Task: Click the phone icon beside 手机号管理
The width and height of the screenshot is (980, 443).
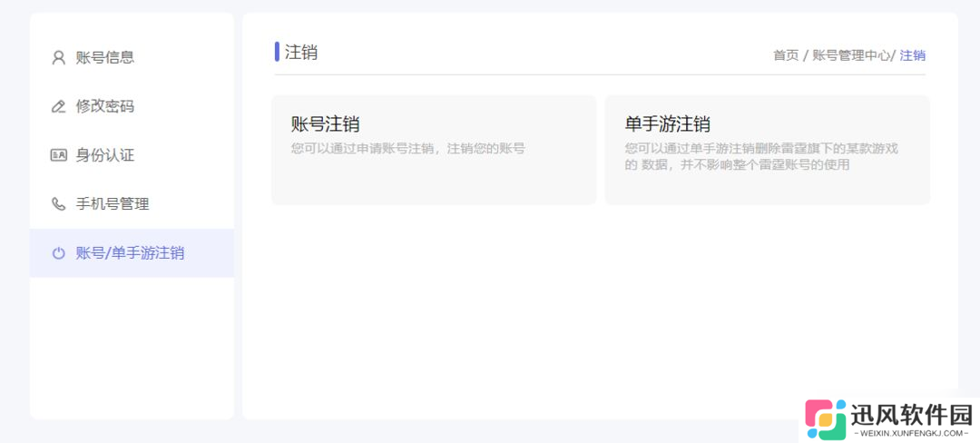Action: [58, 203]
